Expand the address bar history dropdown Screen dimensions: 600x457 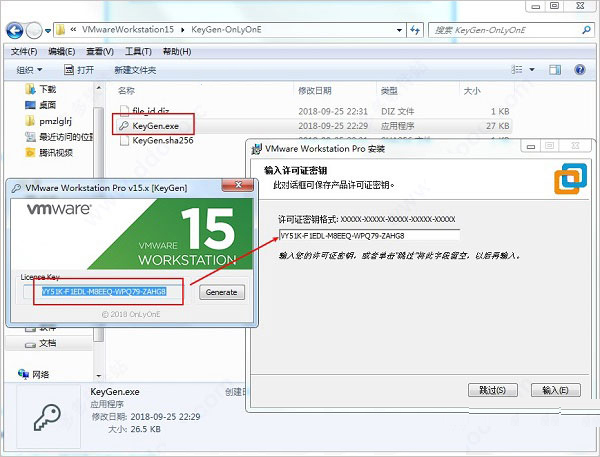pos(399,30)
